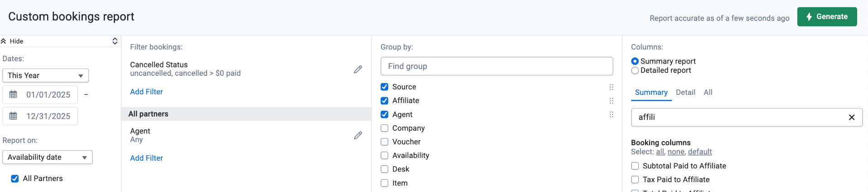Uncheck the Source group checkbox

click(x=385, y=87)
